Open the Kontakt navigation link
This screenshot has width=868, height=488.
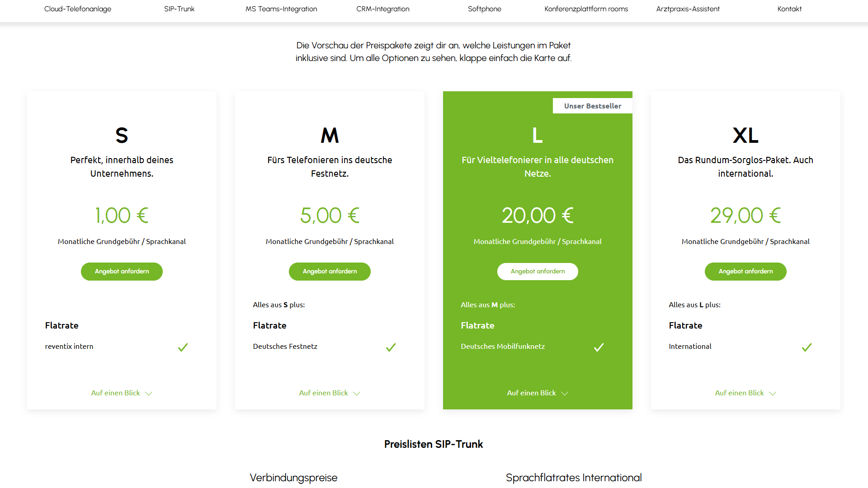coord(790,9)
